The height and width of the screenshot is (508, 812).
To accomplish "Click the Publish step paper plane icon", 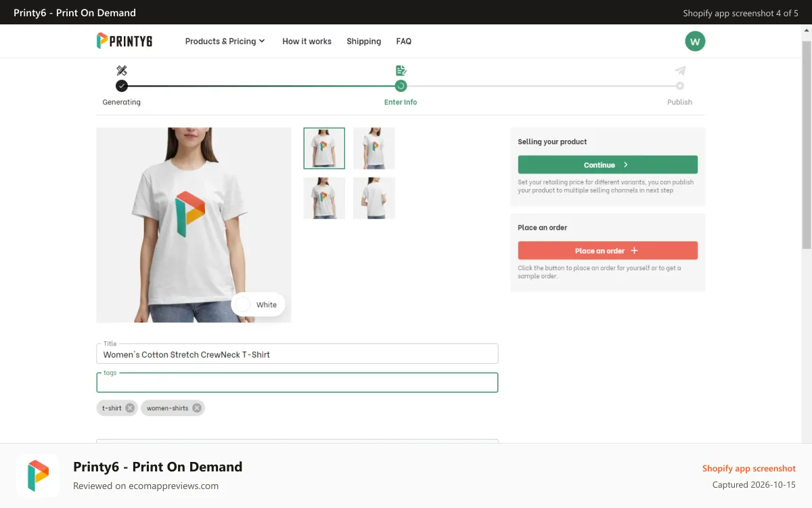I will pyautogui.click(x=680, y=70).
